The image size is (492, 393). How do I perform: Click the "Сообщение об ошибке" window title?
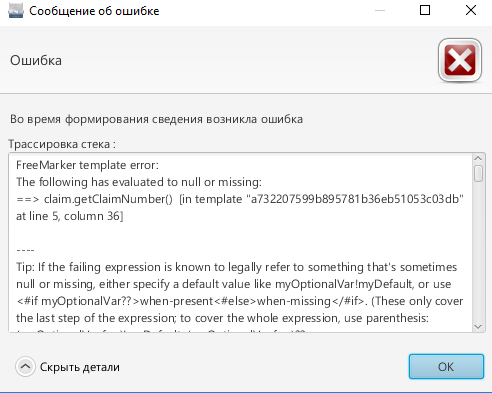pyautogui.click(x=94, y=11)
